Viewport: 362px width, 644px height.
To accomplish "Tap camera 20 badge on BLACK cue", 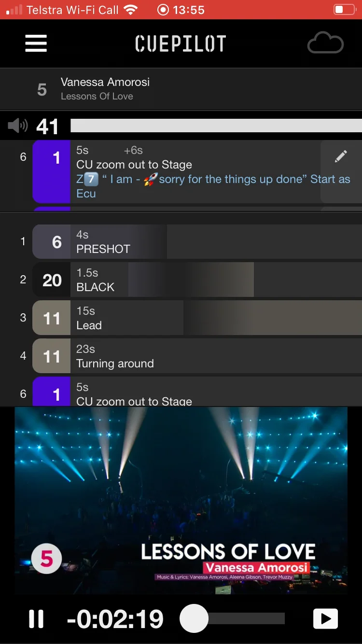I will point(52,280).
